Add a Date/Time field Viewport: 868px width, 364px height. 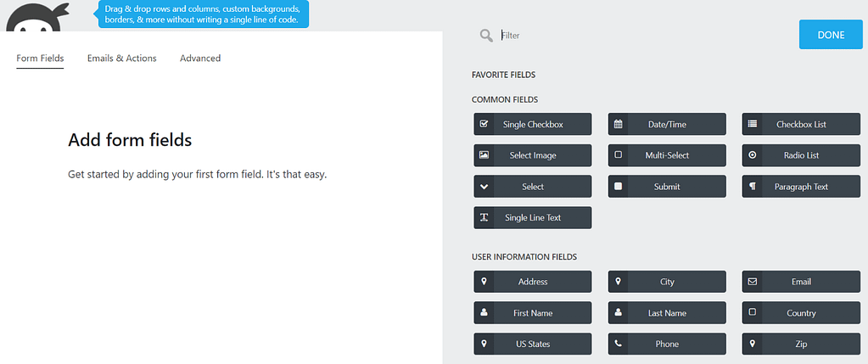tap(667, 124)
